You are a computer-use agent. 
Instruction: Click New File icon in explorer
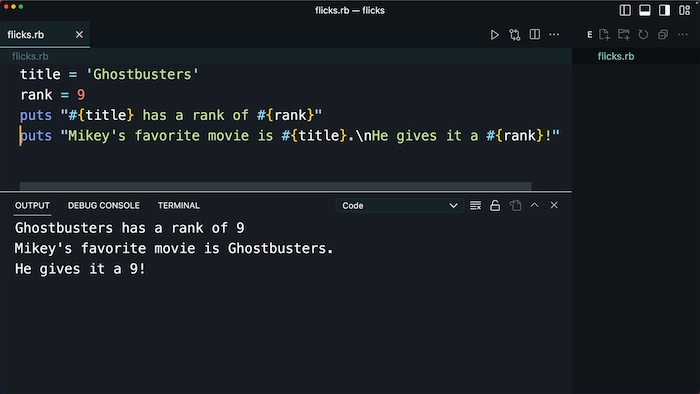click(604, 34)
